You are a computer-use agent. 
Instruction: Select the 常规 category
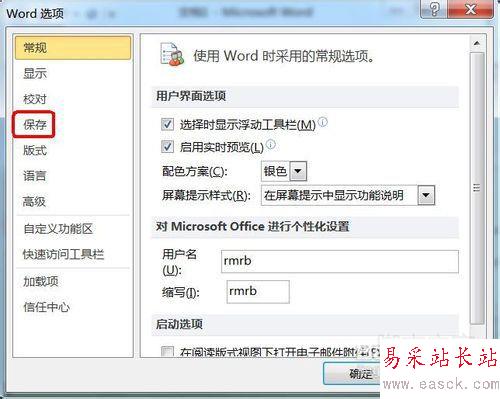[73, 48]
